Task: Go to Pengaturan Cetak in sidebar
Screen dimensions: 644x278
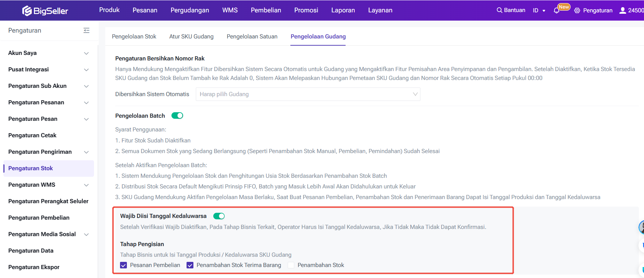Action: coord(32,136)
